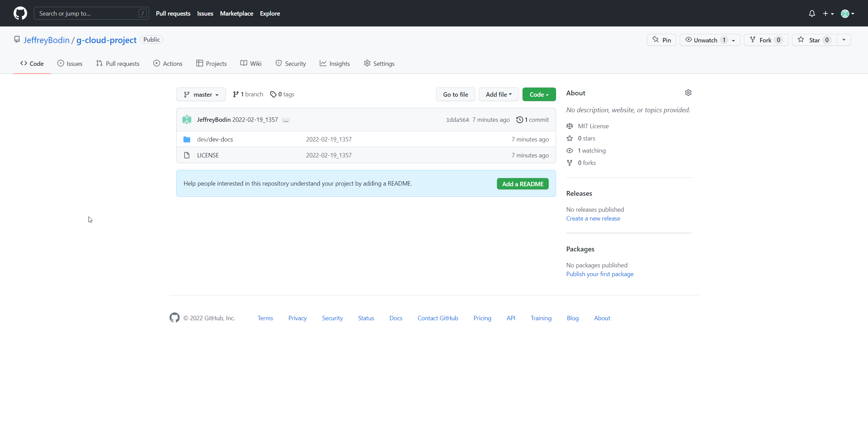
Task: Click Add a README button
Action: point(522,184)
